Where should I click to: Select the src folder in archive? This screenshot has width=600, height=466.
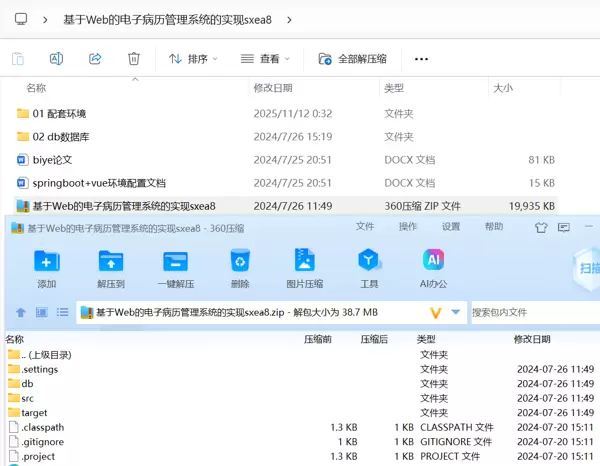coord(28,398)
